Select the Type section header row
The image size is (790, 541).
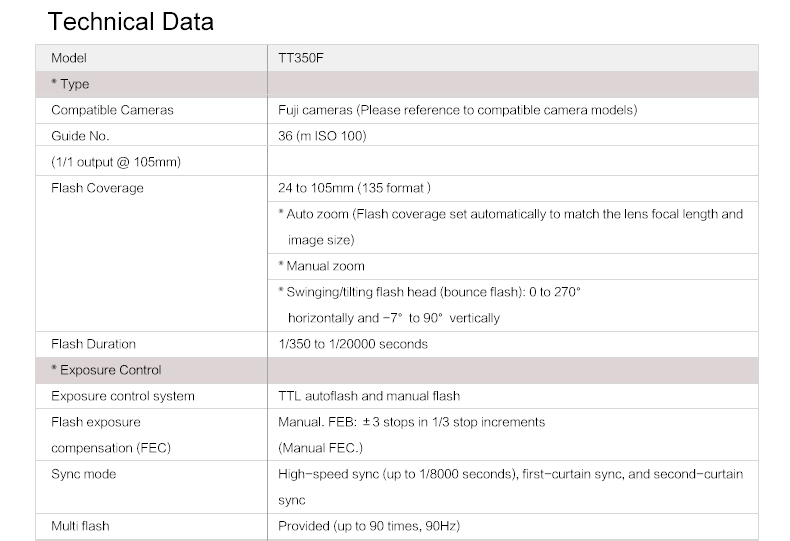(x=70, y=84)
